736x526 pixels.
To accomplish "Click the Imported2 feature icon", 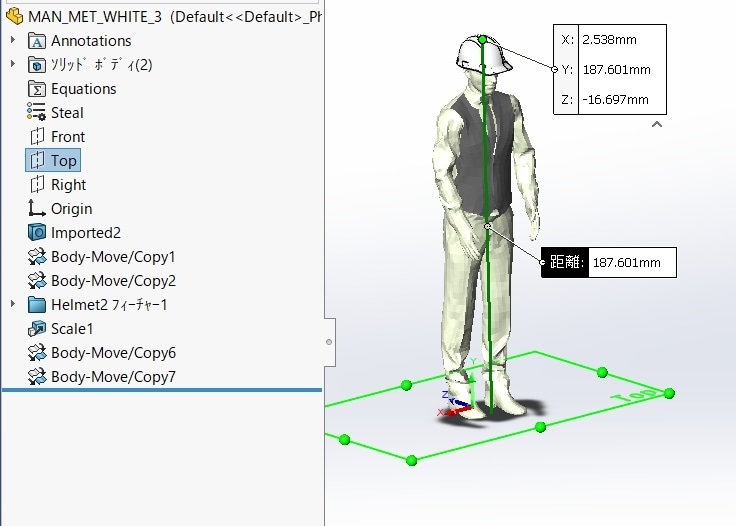I will coord(37,232).
